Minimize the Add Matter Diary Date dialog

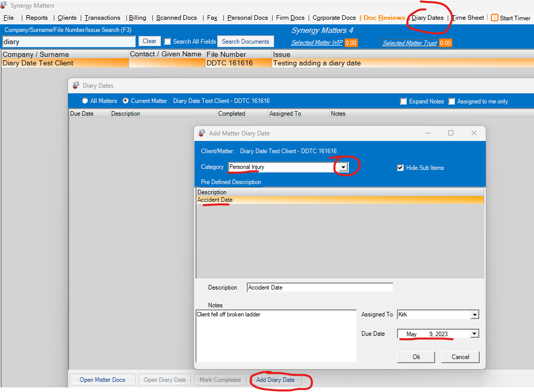point(428,133)
